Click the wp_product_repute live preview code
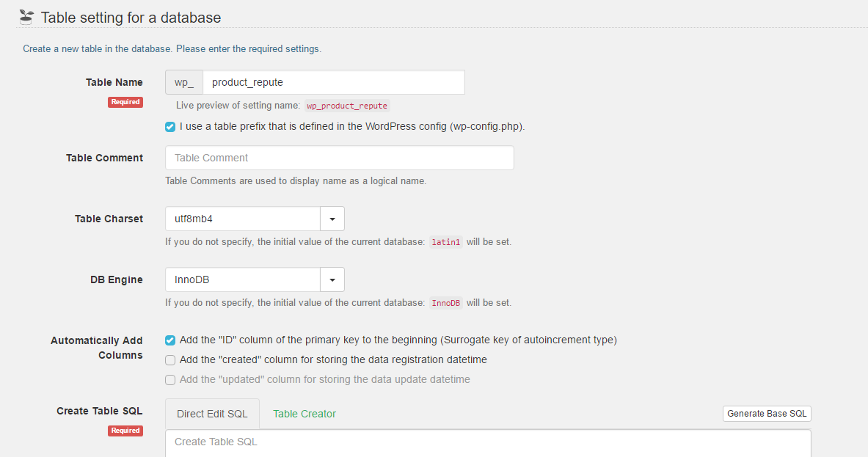This screenshot has height=457, width=868. pos(347,106)
